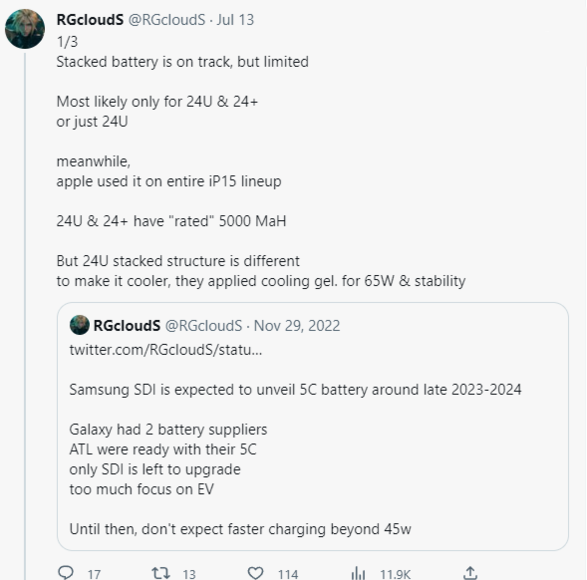Open twitter.com/RGcloudS/statu... link
The width and height of the screenshot is (587, 580).
tap(166, 350)
